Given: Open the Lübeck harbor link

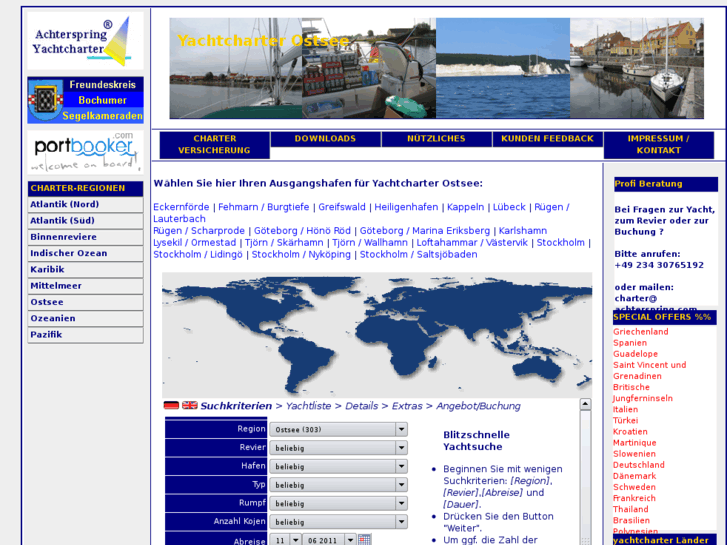Looking at the screenshot, I should (x=509, y=207).
